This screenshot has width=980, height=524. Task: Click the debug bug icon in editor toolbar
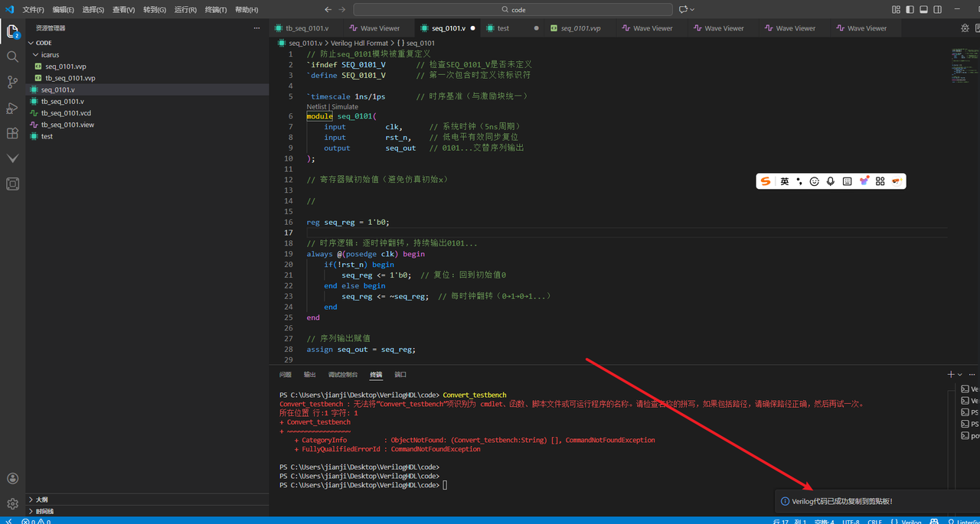[965, 28]
